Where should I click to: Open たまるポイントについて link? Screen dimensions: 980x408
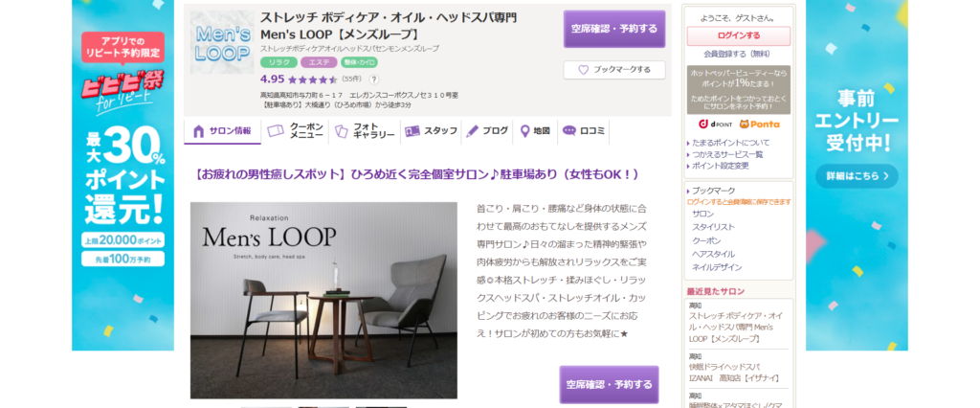click(730, 143)
